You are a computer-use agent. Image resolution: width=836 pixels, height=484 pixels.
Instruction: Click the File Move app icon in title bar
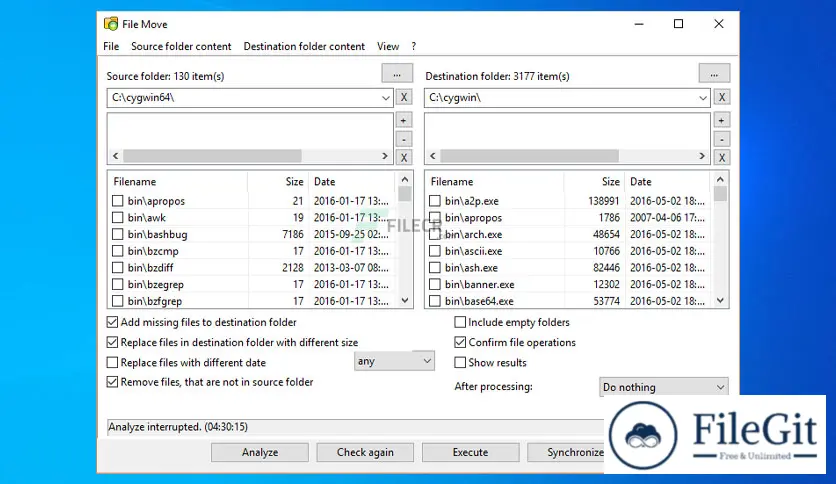point(111,24)
